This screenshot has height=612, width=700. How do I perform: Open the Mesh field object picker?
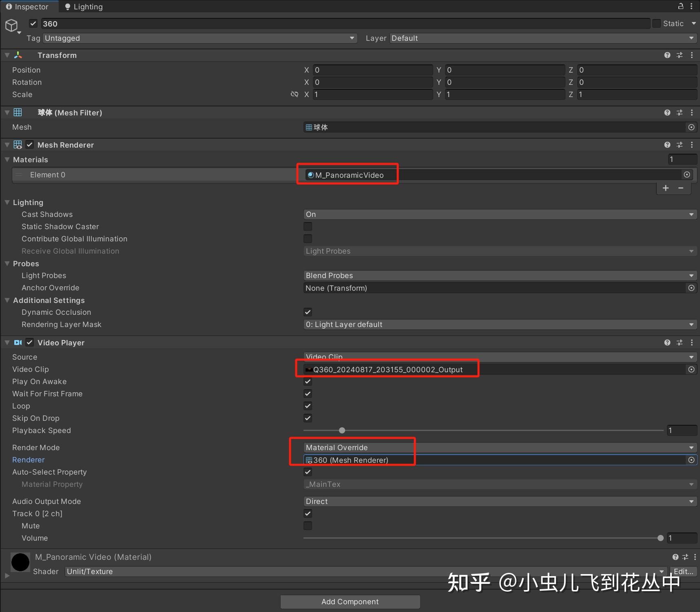[691, 127]
